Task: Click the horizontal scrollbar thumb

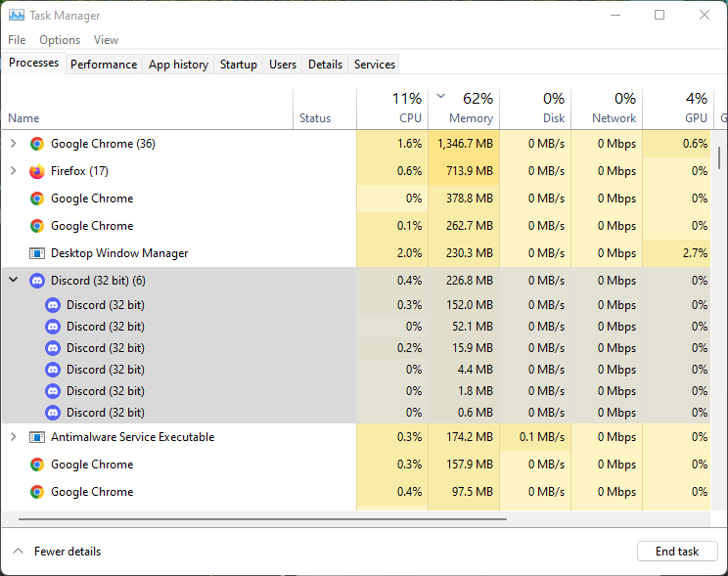Action: click(262, 519)
